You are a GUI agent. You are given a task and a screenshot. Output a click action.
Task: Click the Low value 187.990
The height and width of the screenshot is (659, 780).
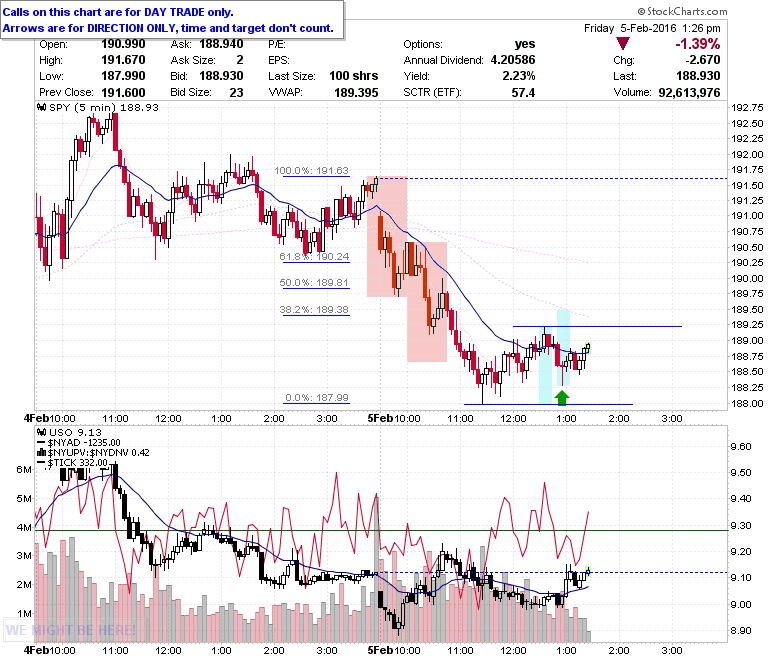pyautogui.click(x=123, y=76)
